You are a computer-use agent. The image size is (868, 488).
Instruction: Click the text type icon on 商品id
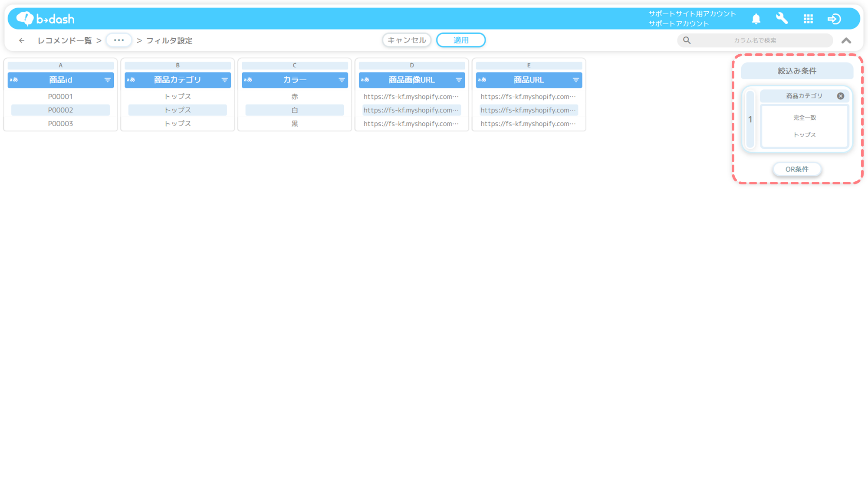pyautogui.click(x=14, y=80)
